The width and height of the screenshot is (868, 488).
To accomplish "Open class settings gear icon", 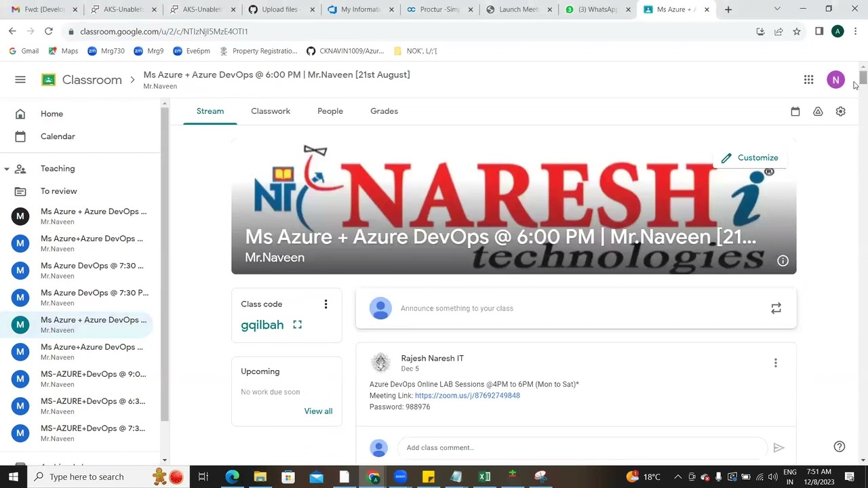I will 840,112.
